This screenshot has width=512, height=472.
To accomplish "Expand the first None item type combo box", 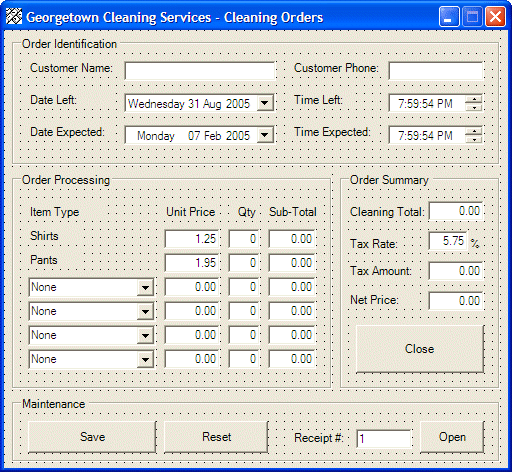I will point(145,287).
